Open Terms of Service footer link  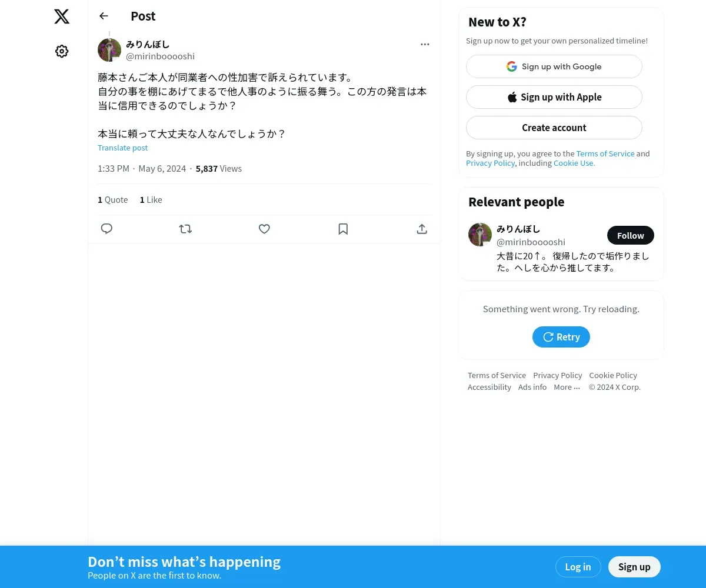coord(497,375)
